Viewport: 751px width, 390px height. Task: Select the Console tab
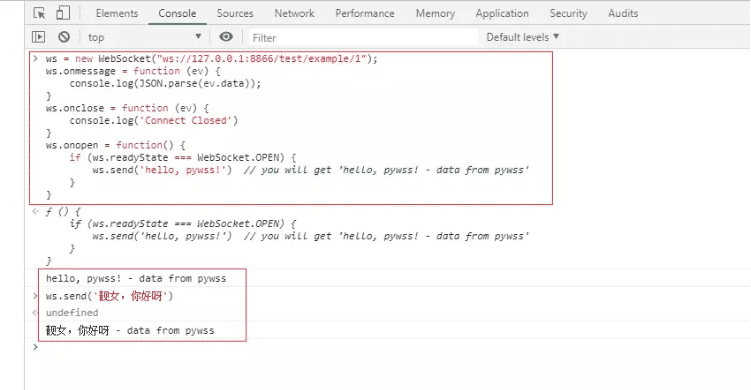[177, 13]
